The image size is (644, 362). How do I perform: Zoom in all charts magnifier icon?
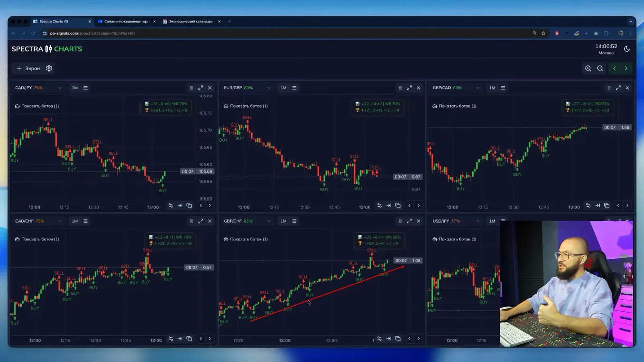click(x=588, y=68)
